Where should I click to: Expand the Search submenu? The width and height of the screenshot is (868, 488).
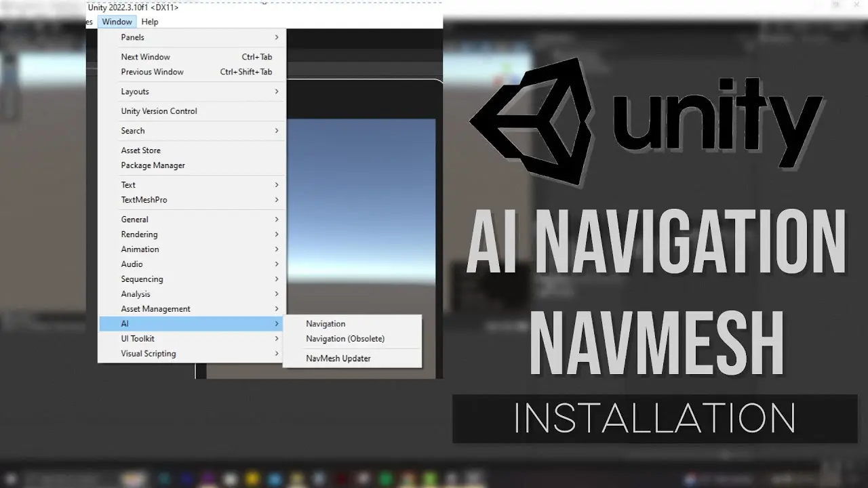click(x=192, y=131)
